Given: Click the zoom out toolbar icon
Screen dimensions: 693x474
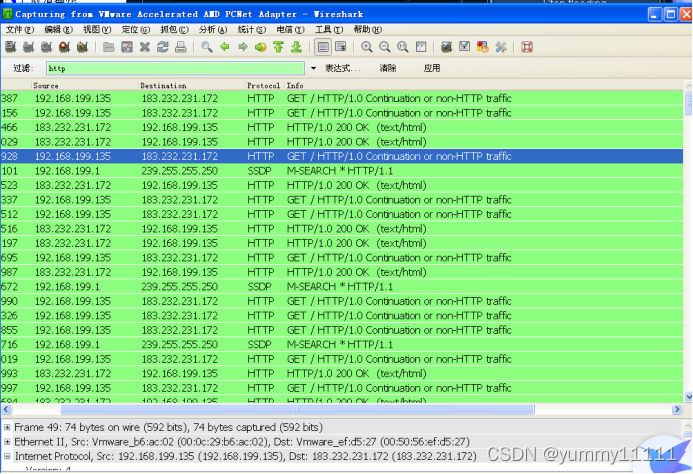Looking at the screenshot, I should pyautogui.click(x=385, y=47).
